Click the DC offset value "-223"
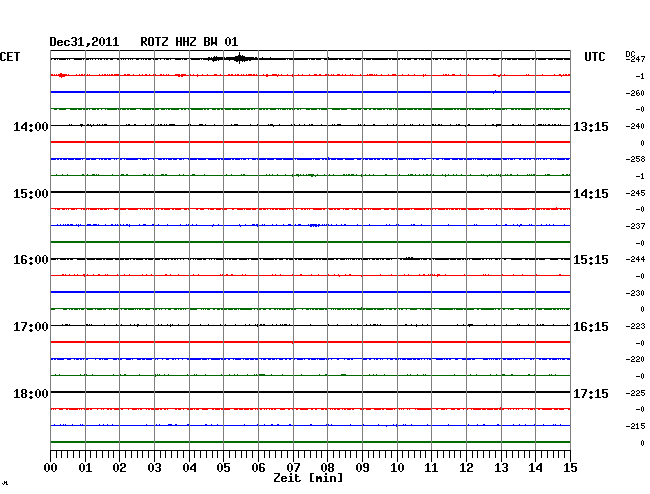 pos(635,327)
